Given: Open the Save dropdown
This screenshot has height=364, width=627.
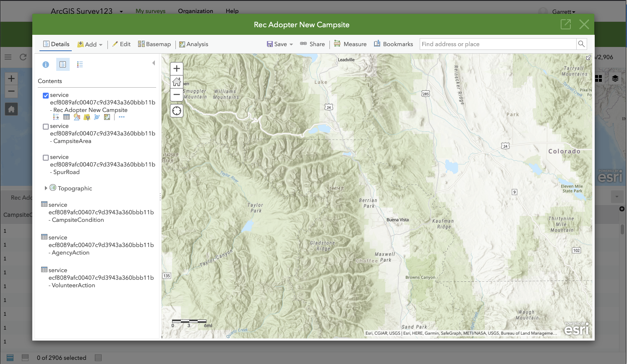Looking at the screenshot, I should click(280, 44).
